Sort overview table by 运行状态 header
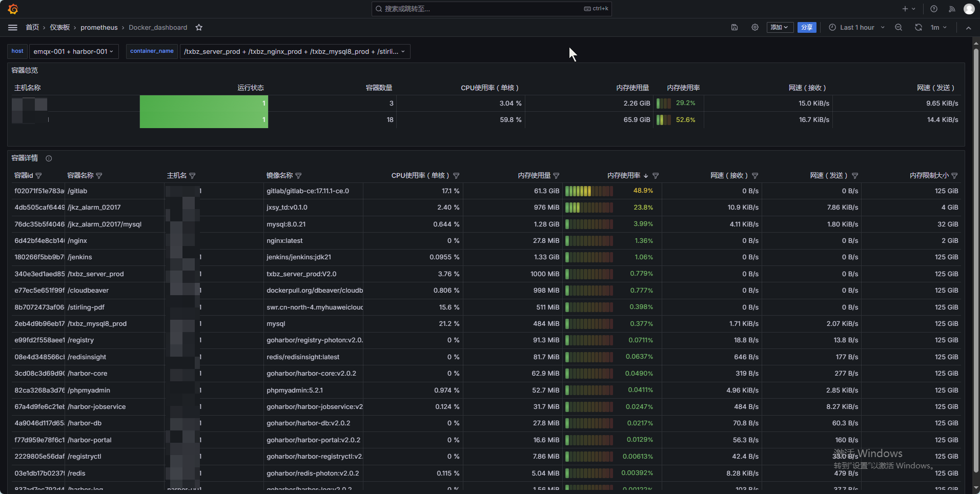The height and width of the screenshot is (494, 980). pos(251,88)
